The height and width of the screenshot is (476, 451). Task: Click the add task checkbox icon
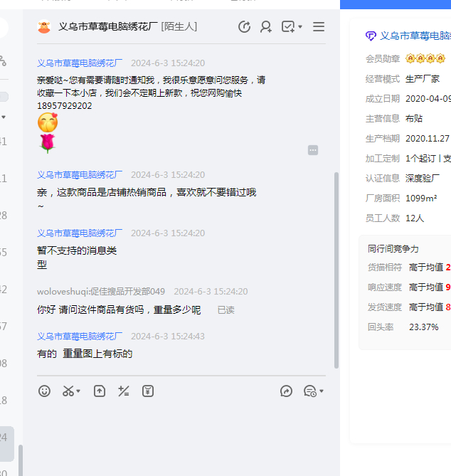(288, 27)
